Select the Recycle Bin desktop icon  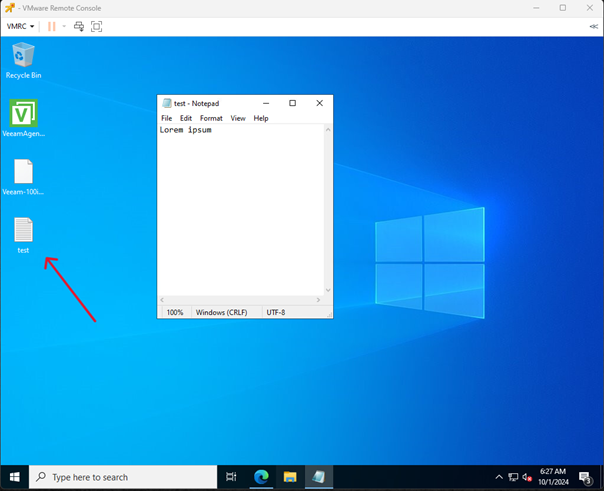23,56
